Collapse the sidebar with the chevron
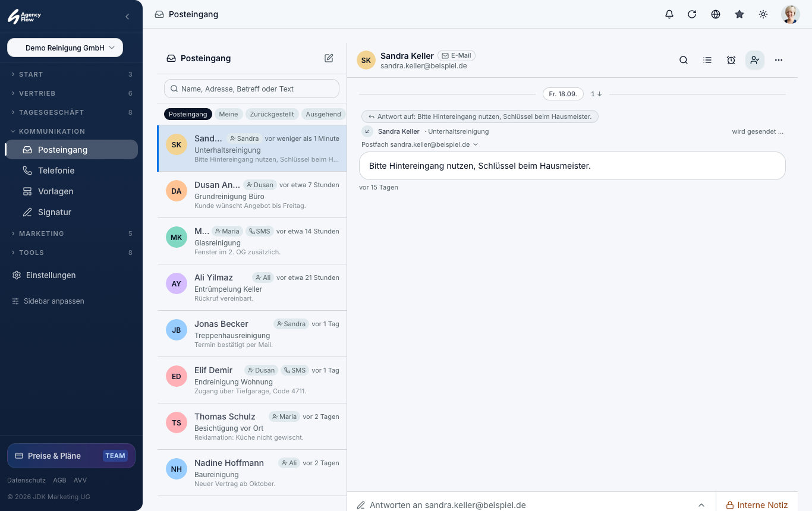The height and width of the screenshot is (511, 812). (127, 17)
